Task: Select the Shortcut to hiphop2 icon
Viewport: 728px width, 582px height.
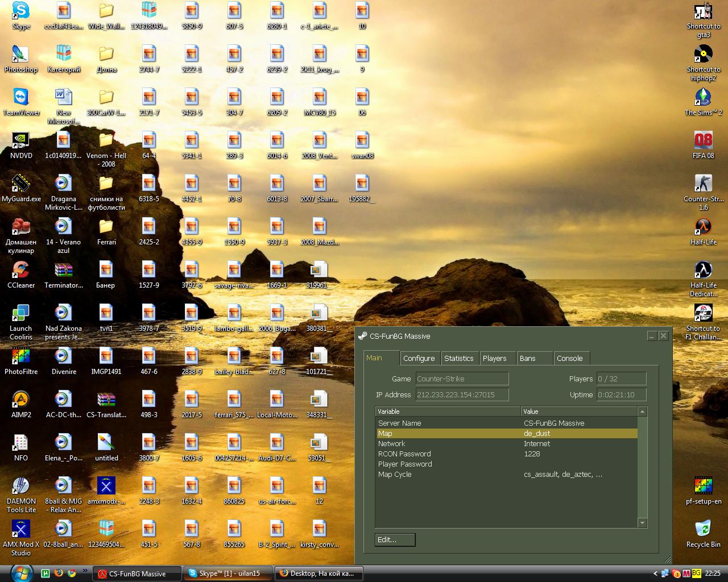Action: point(704,63)
